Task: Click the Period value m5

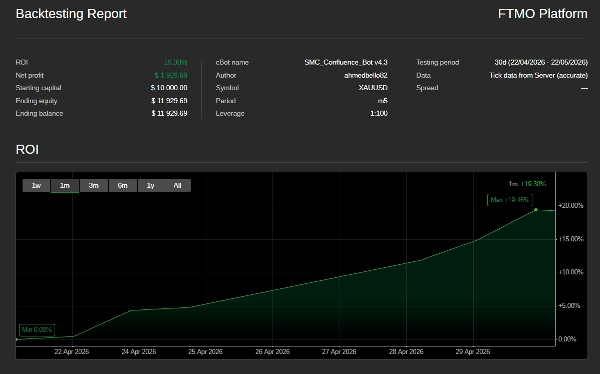Action: (x=383, y=101)
